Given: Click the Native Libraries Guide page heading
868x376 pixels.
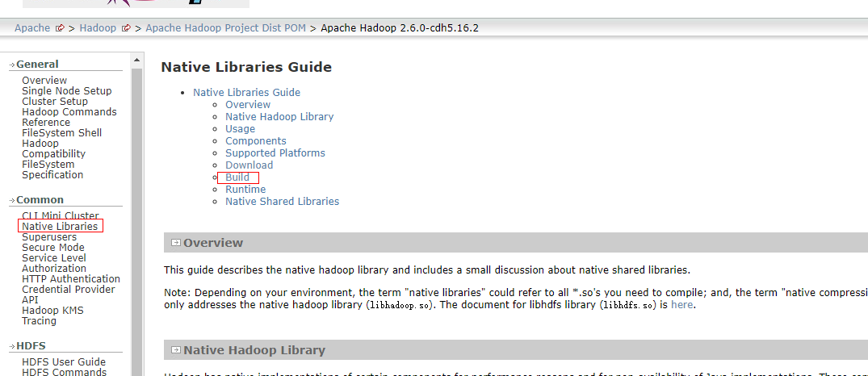Looking at the screenshot, I should [246, 67].
